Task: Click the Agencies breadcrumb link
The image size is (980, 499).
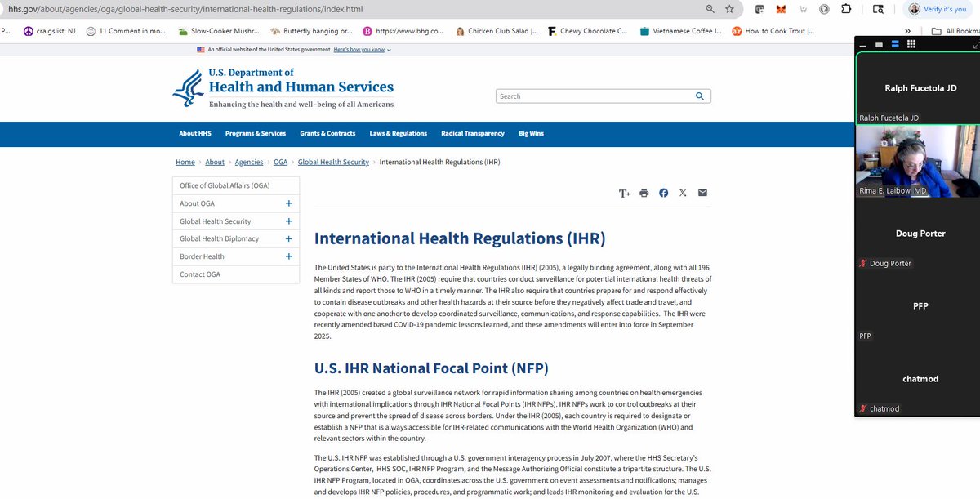Action: pos(249,162)
